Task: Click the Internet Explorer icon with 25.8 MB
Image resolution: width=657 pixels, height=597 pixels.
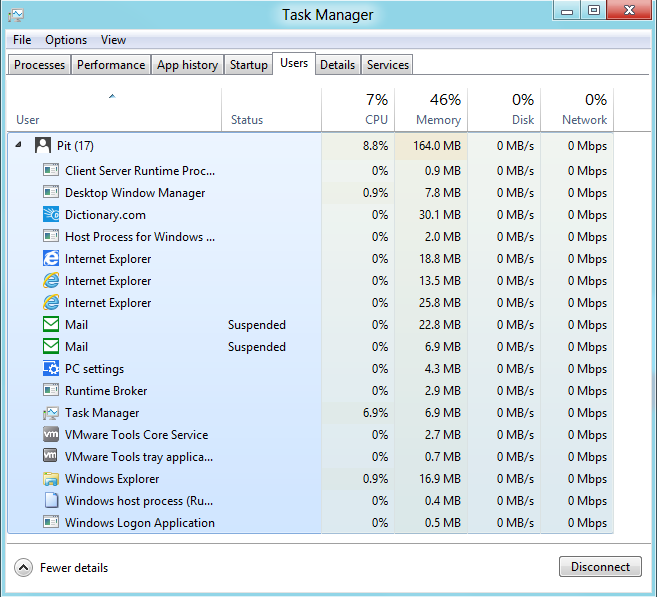Action: click(x=51, y=302)
